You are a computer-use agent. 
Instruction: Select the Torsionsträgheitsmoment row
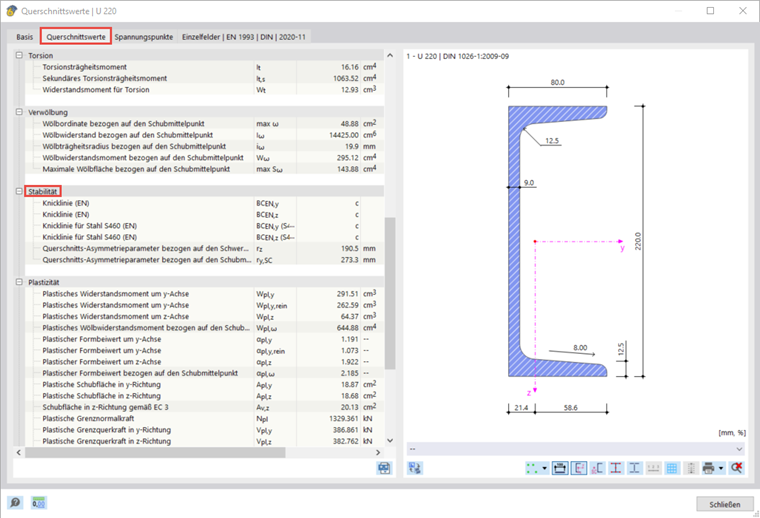click(205, 67)
